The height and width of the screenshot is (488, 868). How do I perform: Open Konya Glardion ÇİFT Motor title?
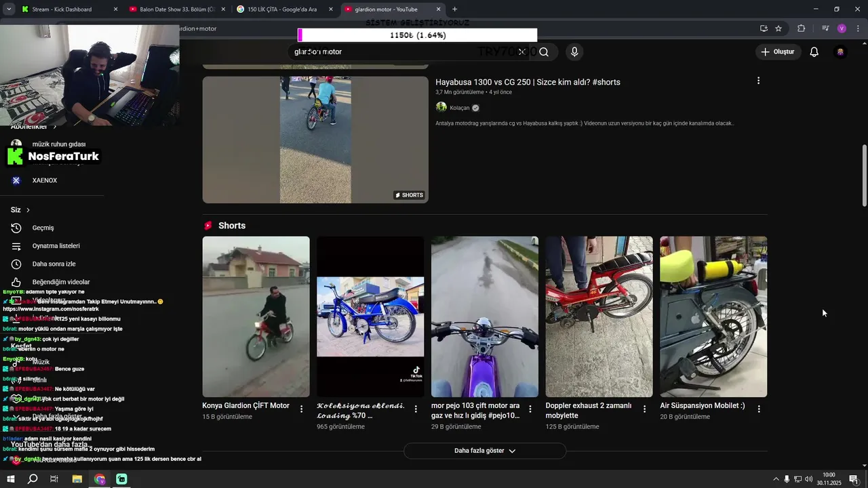click(245, 406)
